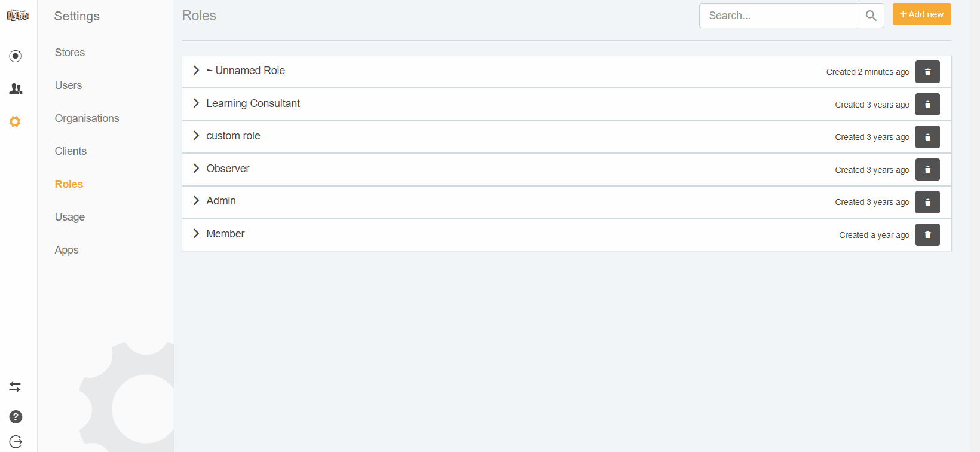This screenshot has height=452, width=980.
Task: Open the help question mark icon
Action: (x=16, y=417)
